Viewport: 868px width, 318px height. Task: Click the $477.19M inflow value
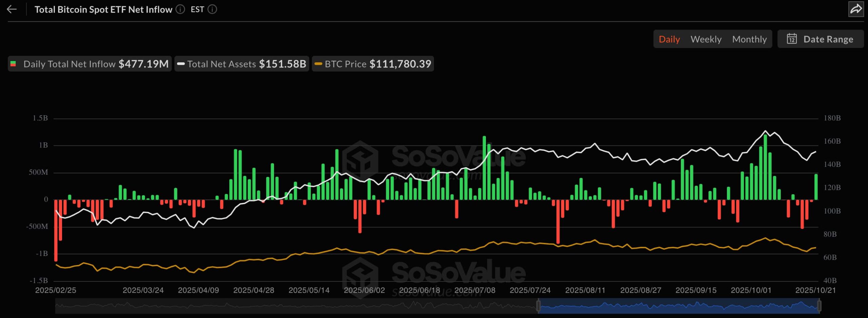143,64
